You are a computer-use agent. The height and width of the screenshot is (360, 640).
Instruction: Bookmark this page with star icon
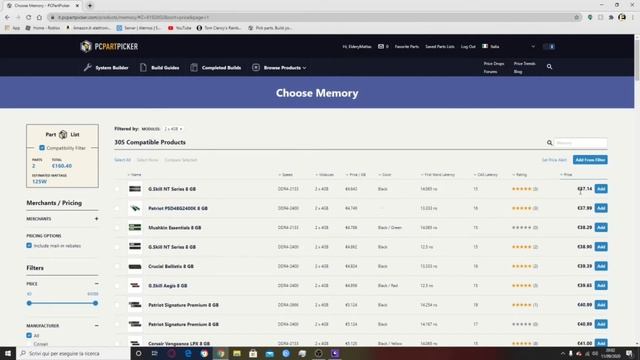pyautogui.click(x=576, y=18)
